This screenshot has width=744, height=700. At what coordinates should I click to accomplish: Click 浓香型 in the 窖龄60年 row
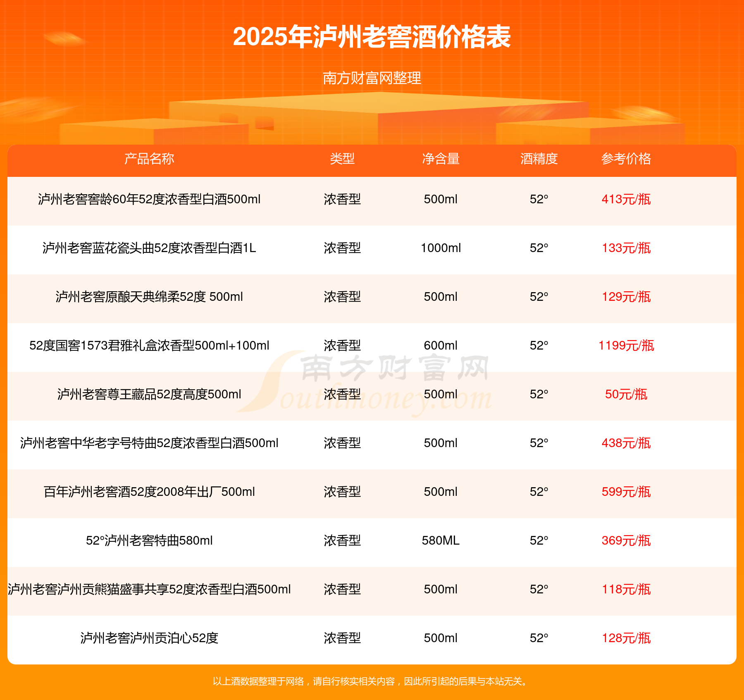(x=342, y=199)
